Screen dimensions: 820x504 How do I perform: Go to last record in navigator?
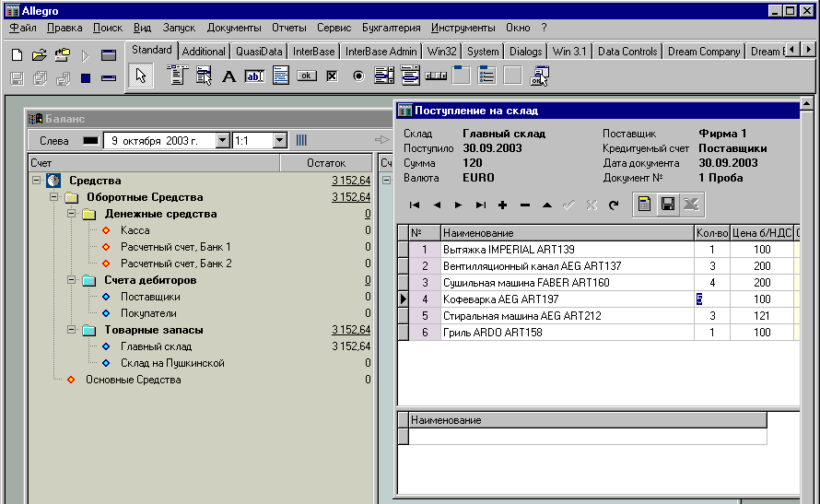[481, 205]
